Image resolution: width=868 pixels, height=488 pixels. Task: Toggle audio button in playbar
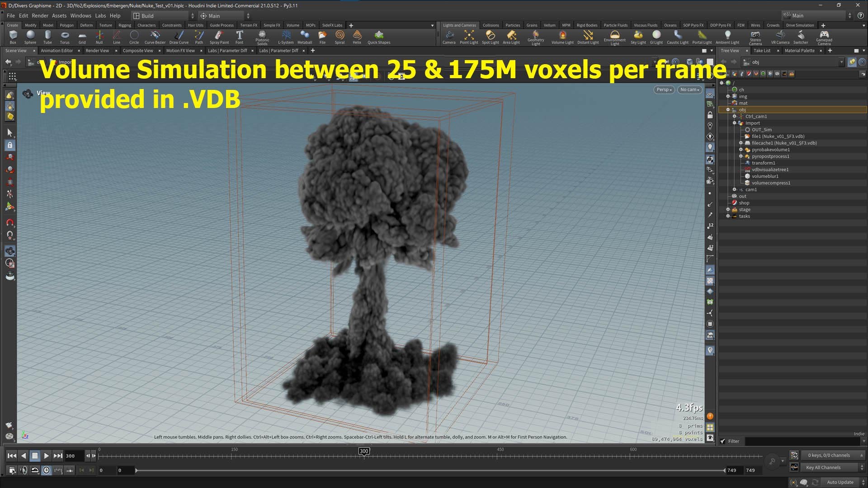click(24, 470)
